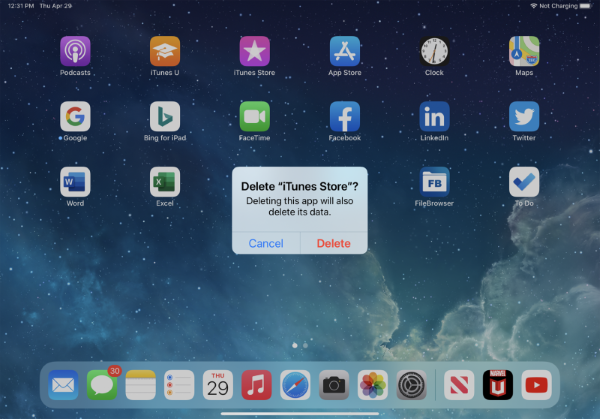Open YouTube in the dock

click(x=536, y=385)
